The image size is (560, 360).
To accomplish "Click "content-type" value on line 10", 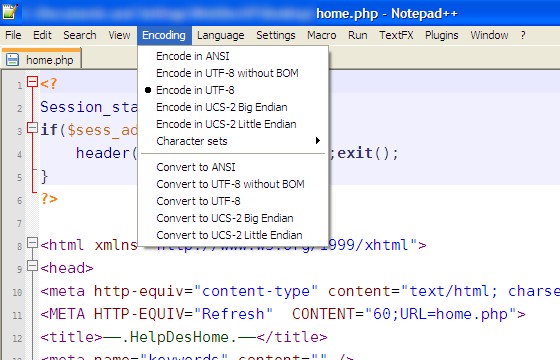I will click(x=255, y=291).
